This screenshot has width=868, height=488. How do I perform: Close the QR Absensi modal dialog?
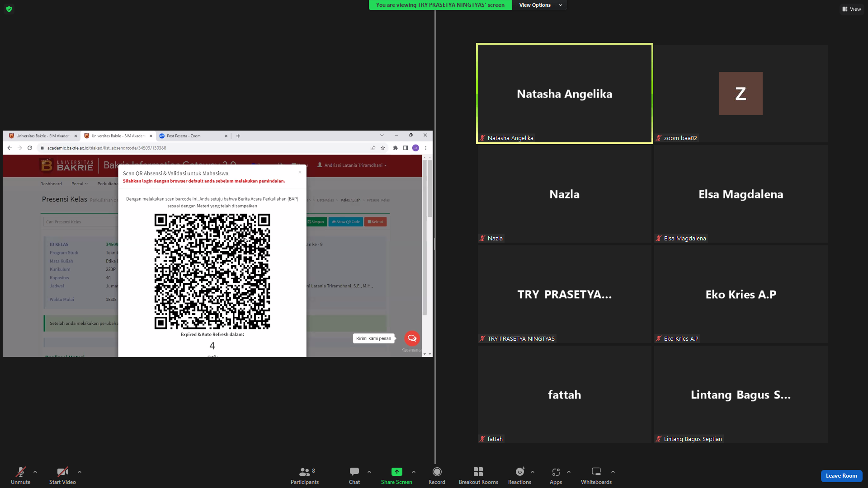click(x=300, y=172)
